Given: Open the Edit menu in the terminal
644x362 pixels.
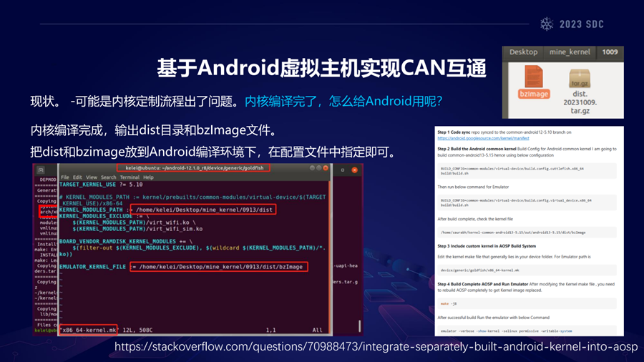Looking at the screenshot, I should [x=77, y=177].
